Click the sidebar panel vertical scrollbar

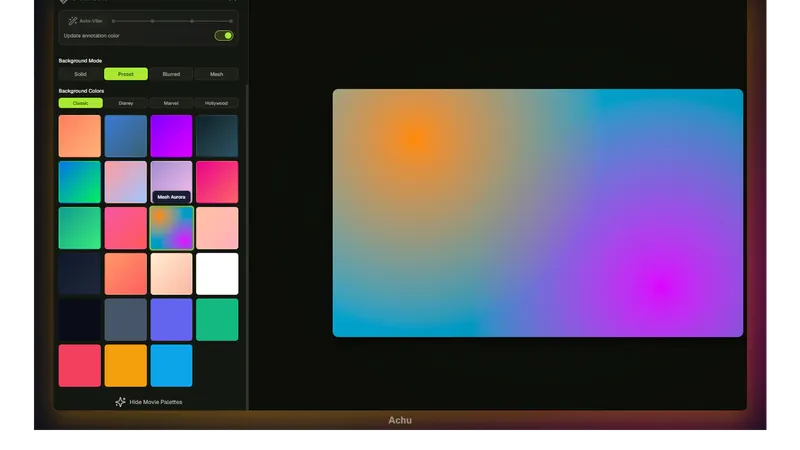247,245
